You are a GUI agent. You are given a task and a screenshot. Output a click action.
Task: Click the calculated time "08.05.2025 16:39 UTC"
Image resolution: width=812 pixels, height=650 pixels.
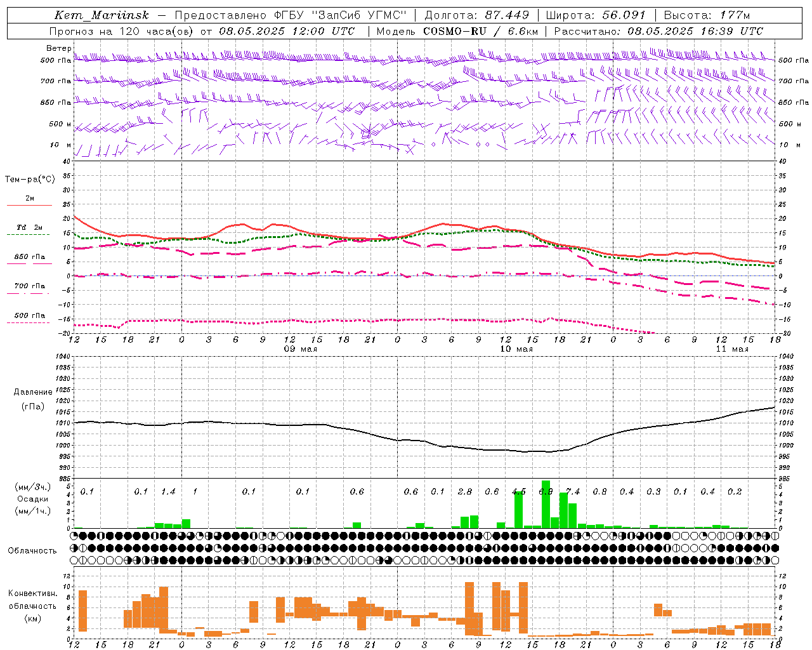pos(695,31)
